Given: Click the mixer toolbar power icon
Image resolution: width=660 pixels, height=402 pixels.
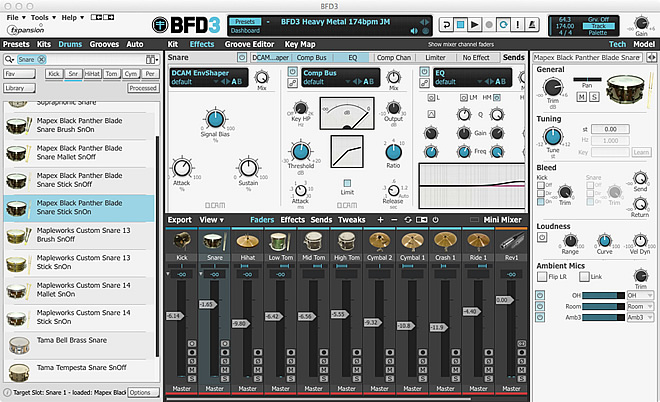Looking at the screenshot, I should 435,220.
